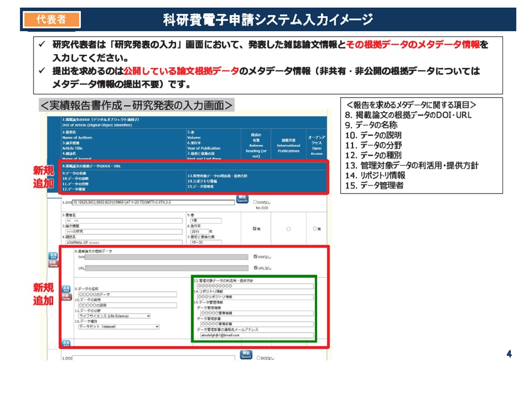Uncheck 'DOIなし' for the supporting data
The width and height of the screenshot is (532, 399).
(x=255, y=257)
